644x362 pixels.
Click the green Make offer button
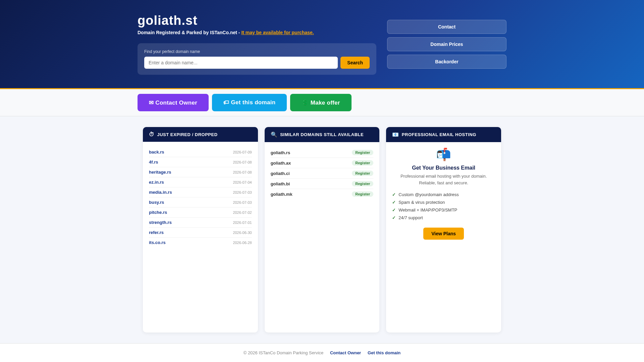tap(321, 103)
